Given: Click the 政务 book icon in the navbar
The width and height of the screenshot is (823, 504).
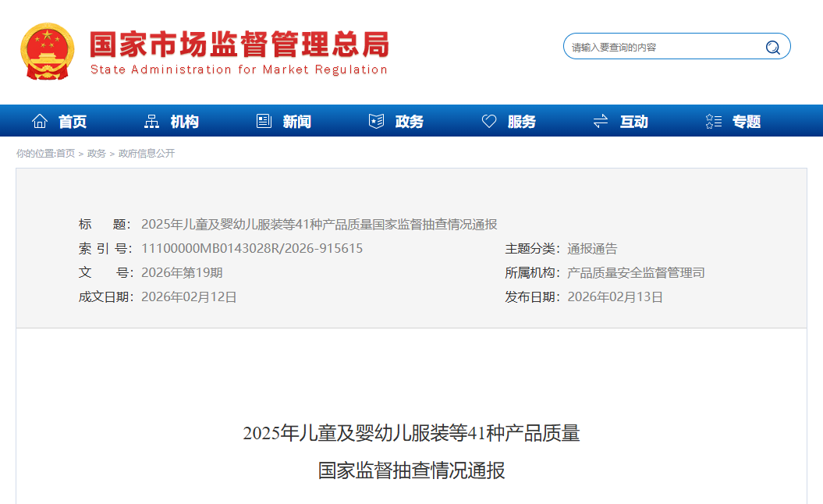Looking at the screenshot, I should (375, 121).
